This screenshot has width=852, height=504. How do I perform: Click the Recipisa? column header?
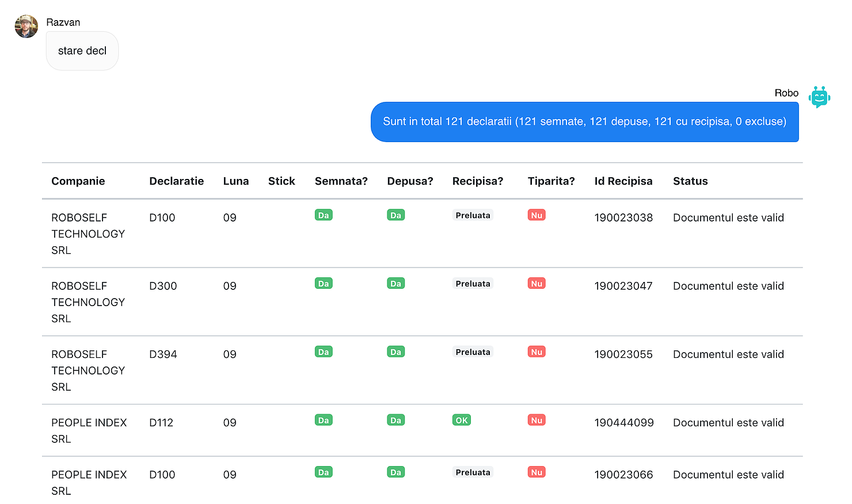[478, 181]
